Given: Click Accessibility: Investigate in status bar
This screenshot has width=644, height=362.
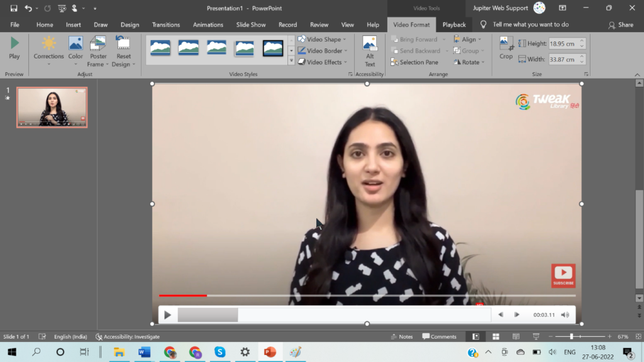Looking at the screenshot, I should 128,337.
